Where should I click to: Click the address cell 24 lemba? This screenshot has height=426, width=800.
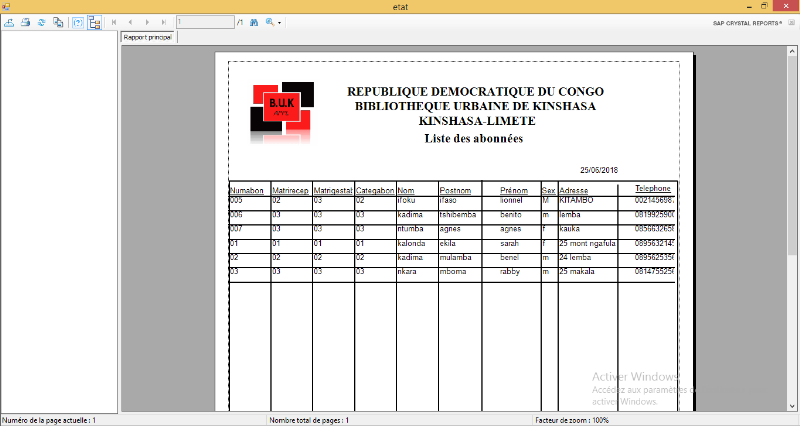(x=575, y=258)
